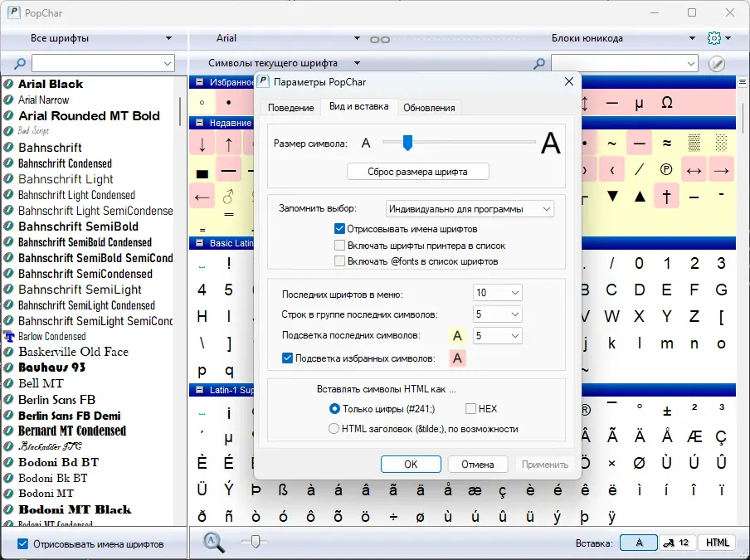This screenshot has width=750, height=560.
Task: Select the Barlow Condensed font
Action: click(x=51, y=337)
